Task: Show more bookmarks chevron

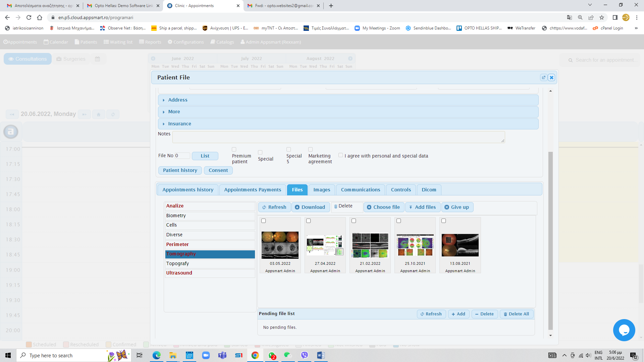Action: click(x=636, y=28)
